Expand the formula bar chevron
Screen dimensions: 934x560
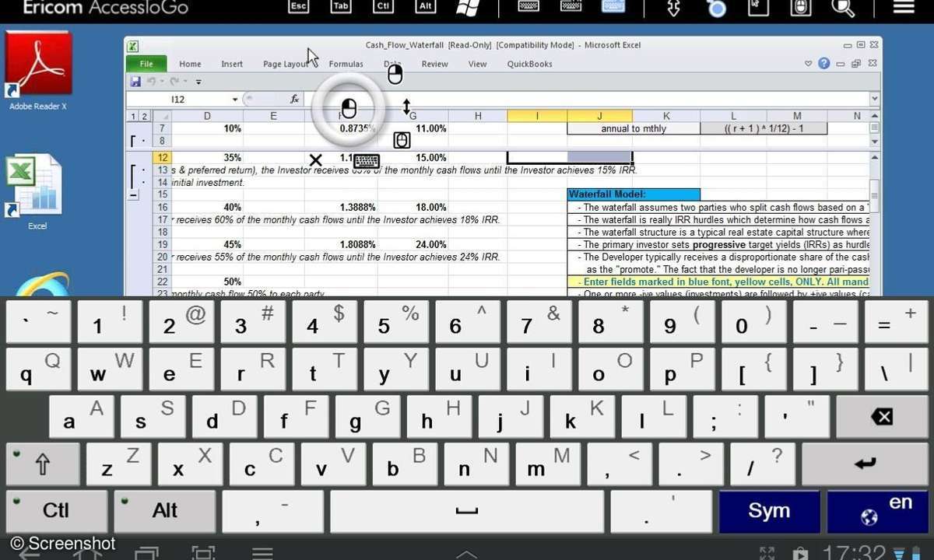pyautogui.click(x=875, y=99)
